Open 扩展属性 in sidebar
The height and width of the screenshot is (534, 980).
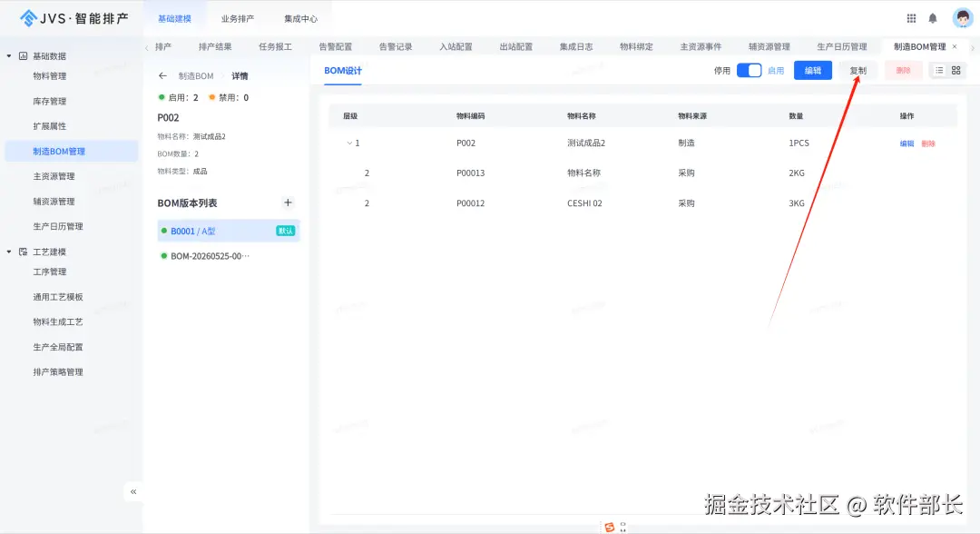pyautogui.click(x=49, y=126)
